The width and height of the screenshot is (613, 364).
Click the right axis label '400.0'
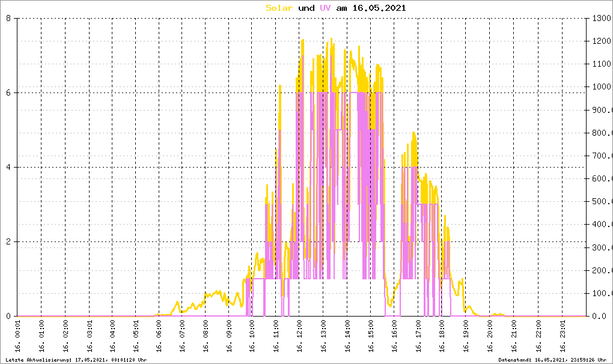point(602,224)
